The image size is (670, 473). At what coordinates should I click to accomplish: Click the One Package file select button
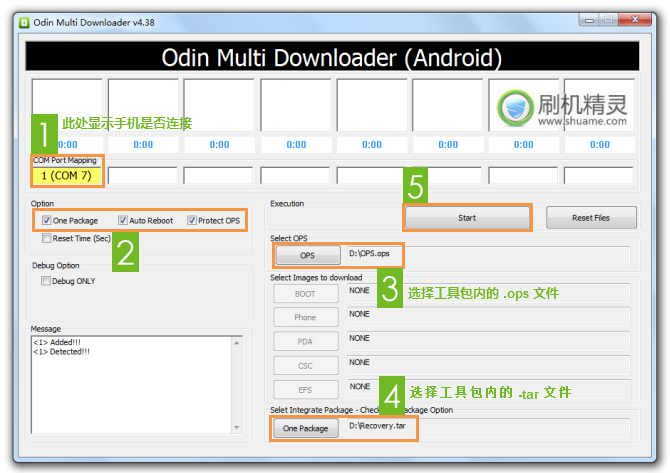pyautogui.click(x=306, y=428)
